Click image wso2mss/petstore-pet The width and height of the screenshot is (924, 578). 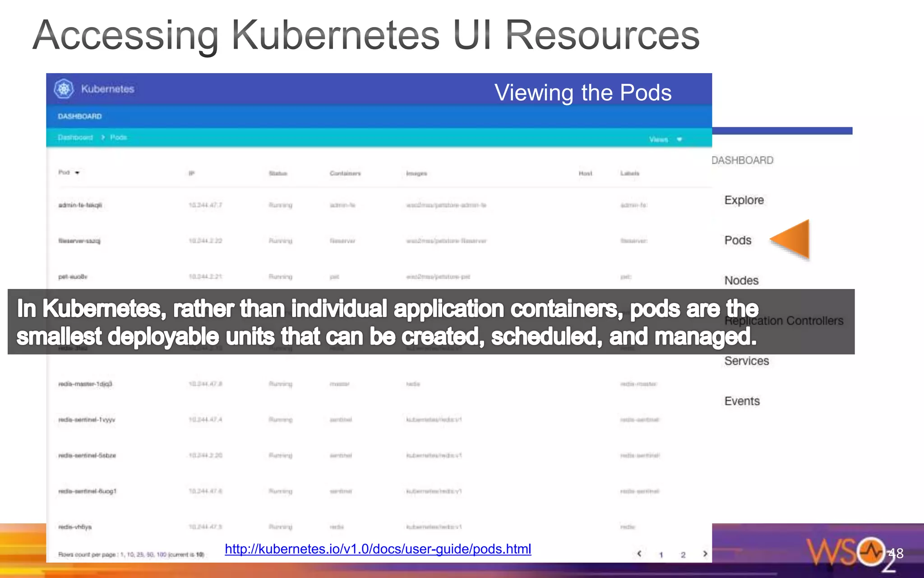point(438,277)
